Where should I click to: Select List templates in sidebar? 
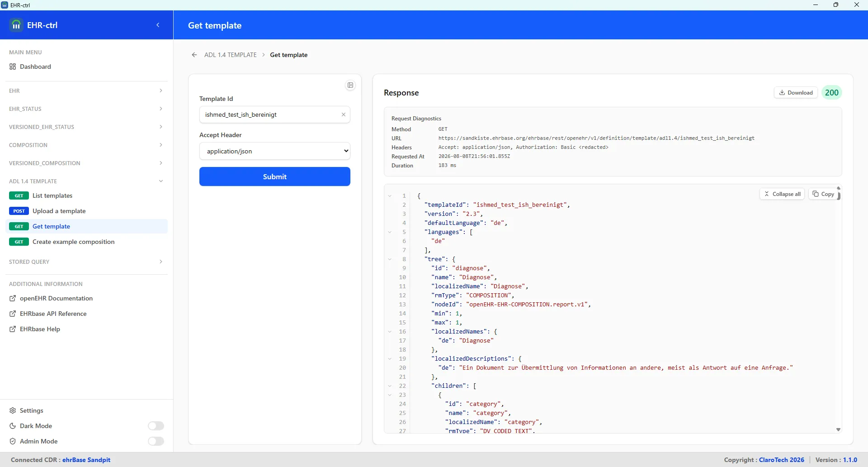tap(86, 195)
